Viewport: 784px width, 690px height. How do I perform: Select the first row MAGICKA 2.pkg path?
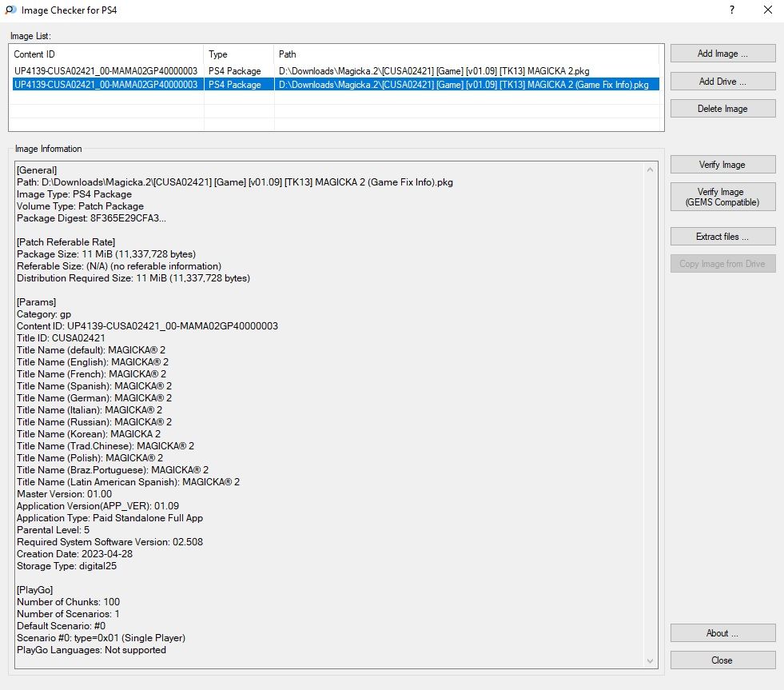point(434,71)
